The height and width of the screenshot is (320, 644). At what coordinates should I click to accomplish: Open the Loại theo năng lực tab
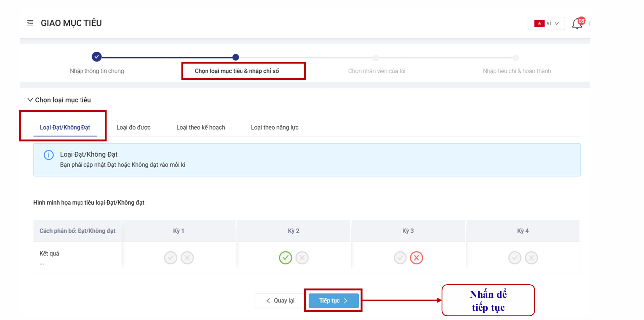(x=274, y=128)
